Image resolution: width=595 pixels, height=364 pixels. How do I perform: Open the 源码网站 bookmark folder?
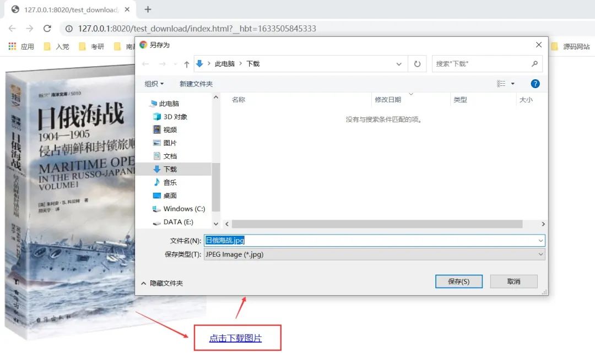(x=571, y=46)
